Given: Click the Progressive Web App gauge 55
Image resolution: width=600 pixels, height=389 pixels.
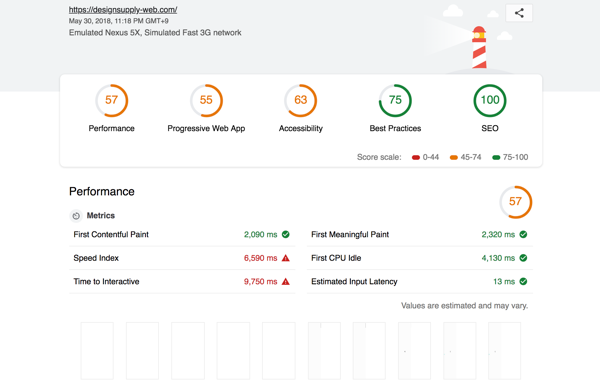Looking at the screenshot, I should pyautogui.click(x=206, y=100).
